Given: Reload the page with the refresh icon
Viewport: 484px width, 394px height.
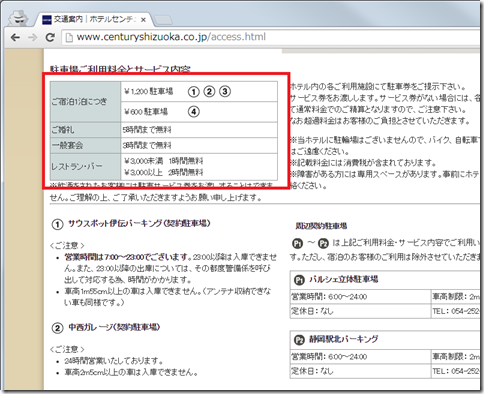Looking at the screenshot, I should pos(50,37).
